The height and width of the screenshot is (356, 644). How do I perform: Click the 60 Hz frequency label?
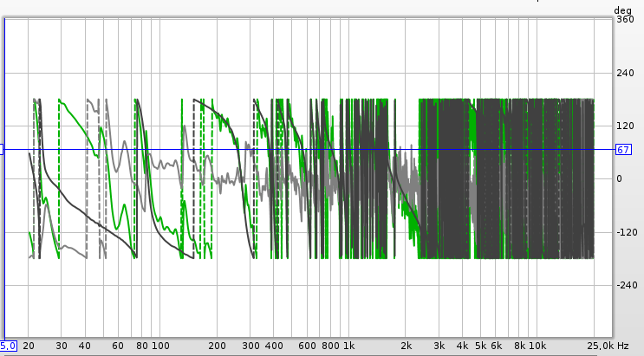[x=118, y=346]
